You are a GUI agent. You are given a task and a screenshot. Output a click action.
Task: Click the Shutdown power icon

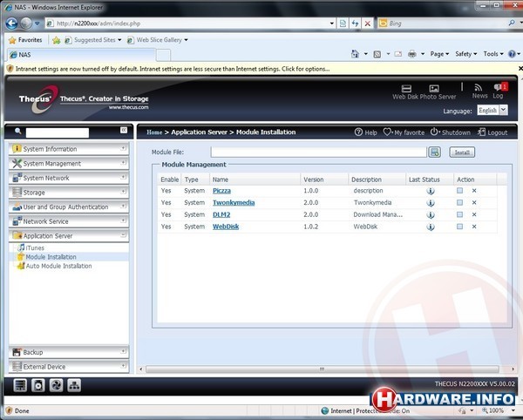pos(434,132)
